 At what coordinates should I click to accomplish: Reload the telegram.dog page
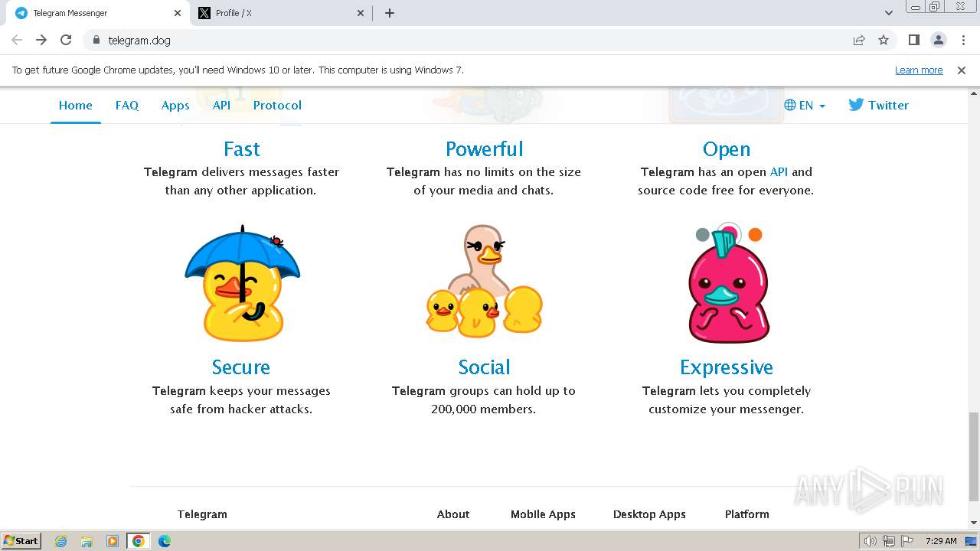66,40
